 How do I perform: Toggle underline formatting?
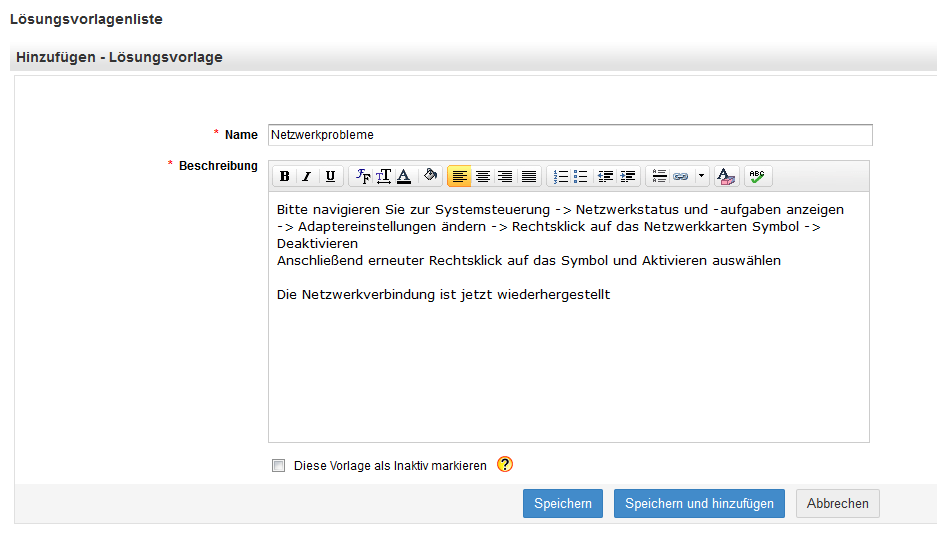pos(330,176)
